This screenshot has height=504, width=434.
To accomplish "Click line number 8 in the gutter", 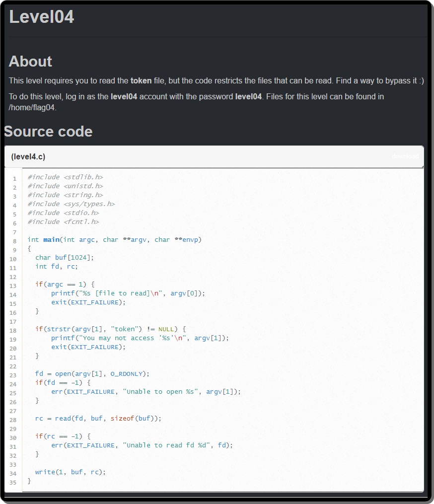I will pos(14,241).
